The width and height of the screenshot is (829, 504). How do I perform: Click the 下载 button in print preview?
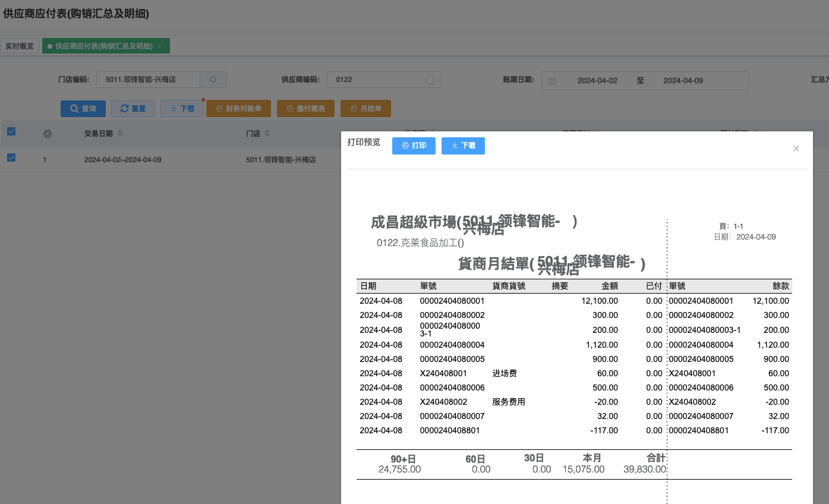(463, 146)
